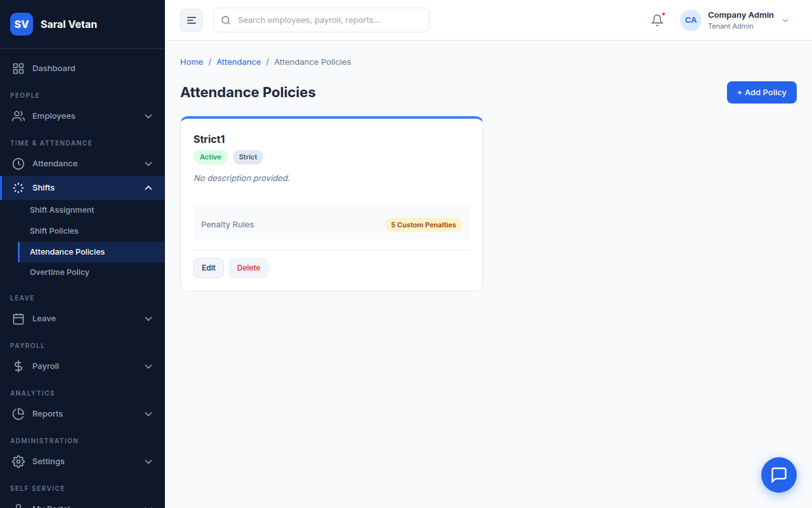Click the SV logo badge
Image resolution: width=812 pixels, height=508 pixels.
coord(22,24)
